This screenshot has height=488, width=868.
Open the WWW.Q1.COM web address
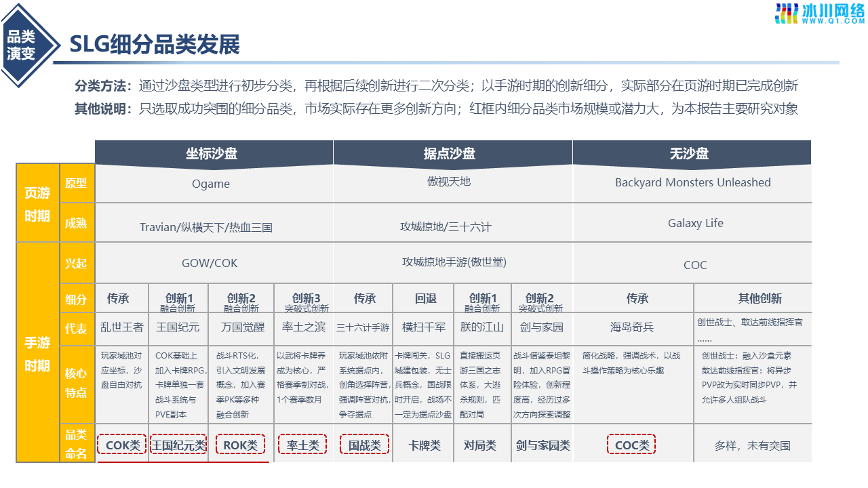pyautogui.click(x=833, y=21)
